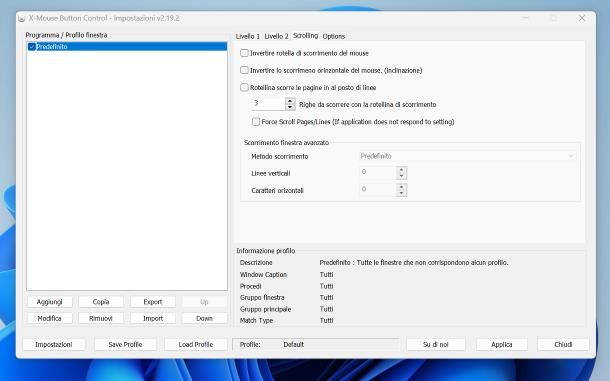
Task: Enable Invertire lo scorrimento orizzontale checkbox
Action: point(244,70)
